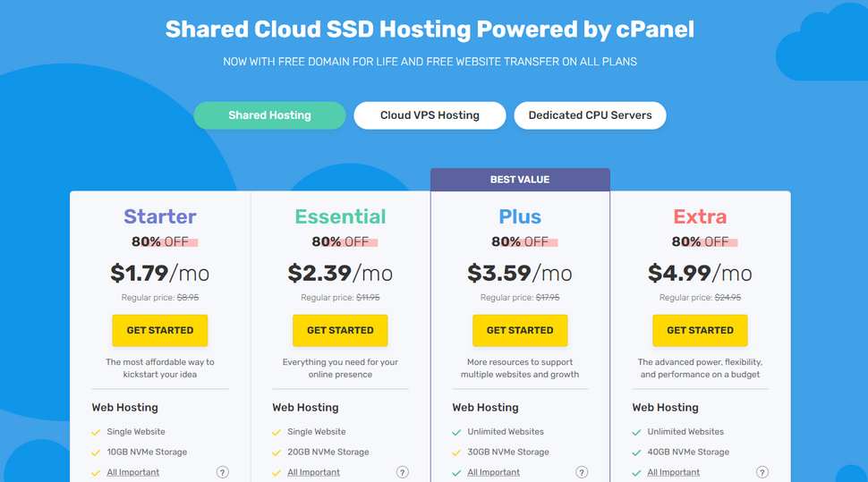Click 80% OFF label under Starter

(160, 241)
